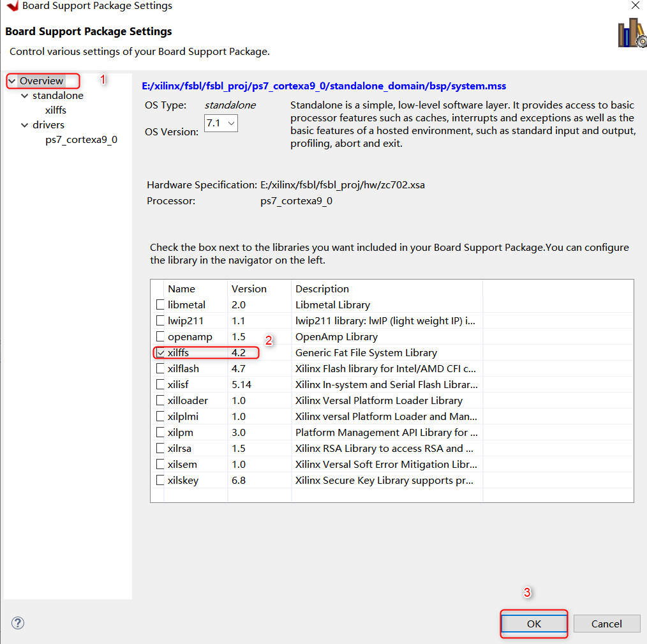Check the xilrsa library box

[160, 448]
